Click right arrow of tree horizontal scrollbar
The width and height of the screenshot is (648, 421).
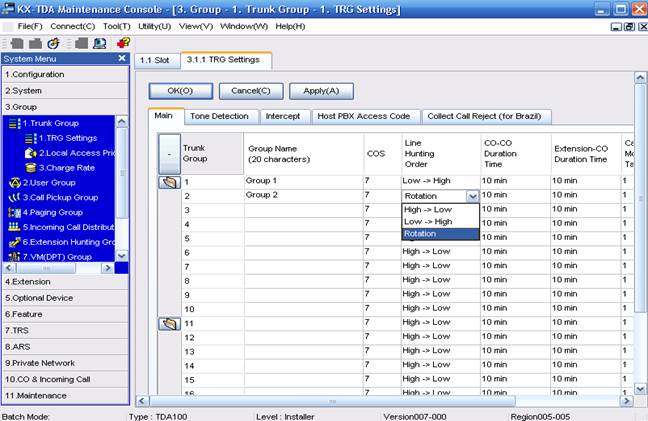click(x=107, y=268)
